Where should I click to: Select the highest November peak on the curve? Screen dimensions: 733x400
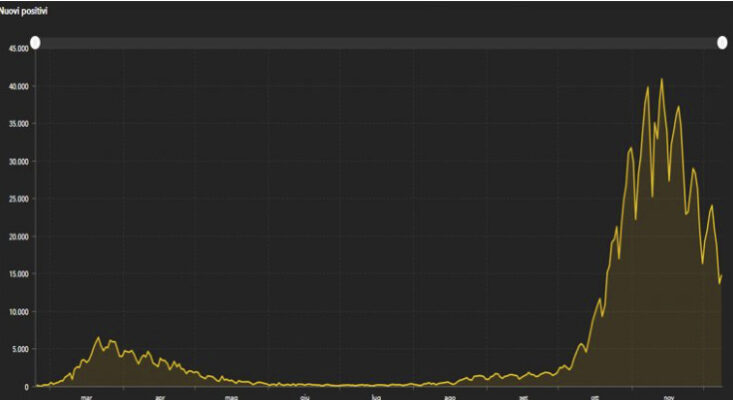tap(661, 80)
